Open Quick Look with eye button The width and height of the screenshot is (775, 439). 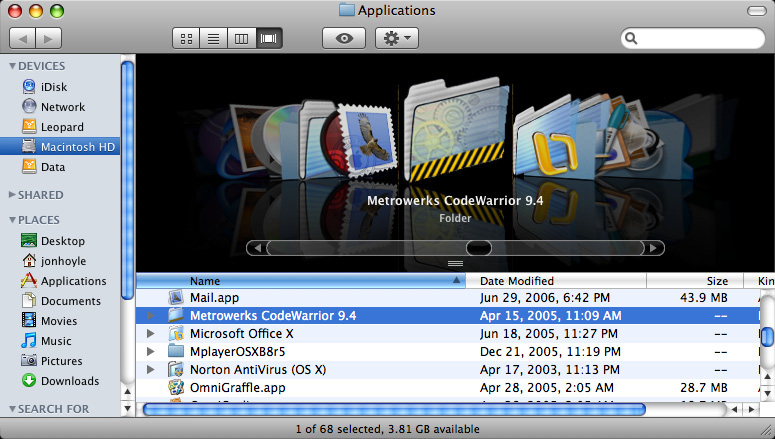tap(344, 39)
